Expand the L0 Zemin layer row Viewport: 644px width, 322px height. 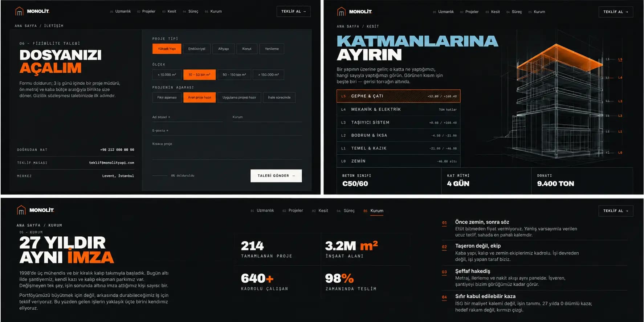(x=398, y=161)
